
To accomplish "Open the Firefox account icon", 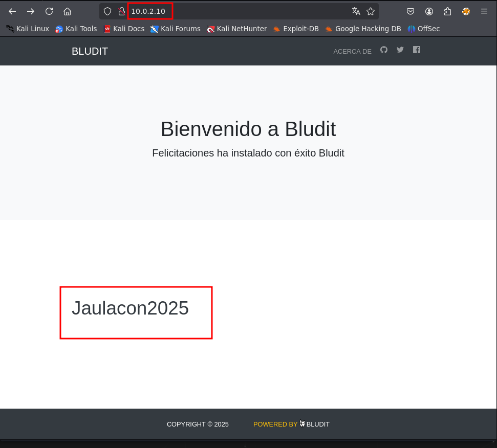I will point(429,11).
